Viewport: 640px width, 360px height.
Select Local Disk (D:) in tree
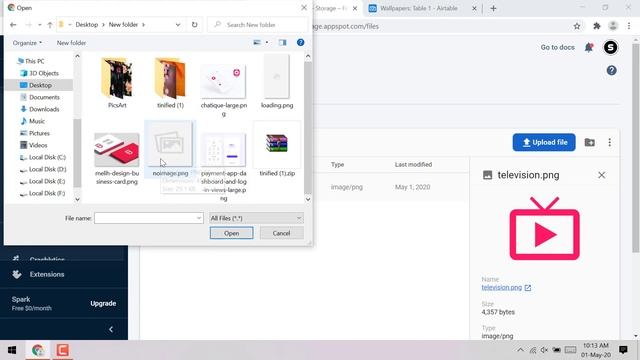click(43, 169)
